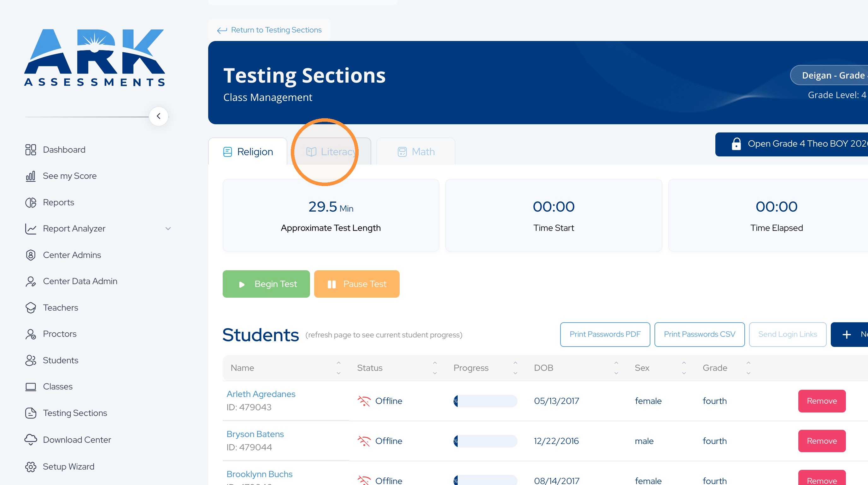Screen dimensions: 868x485
Task: Click the Download Center cloud icon
Action: coord(31,440)
